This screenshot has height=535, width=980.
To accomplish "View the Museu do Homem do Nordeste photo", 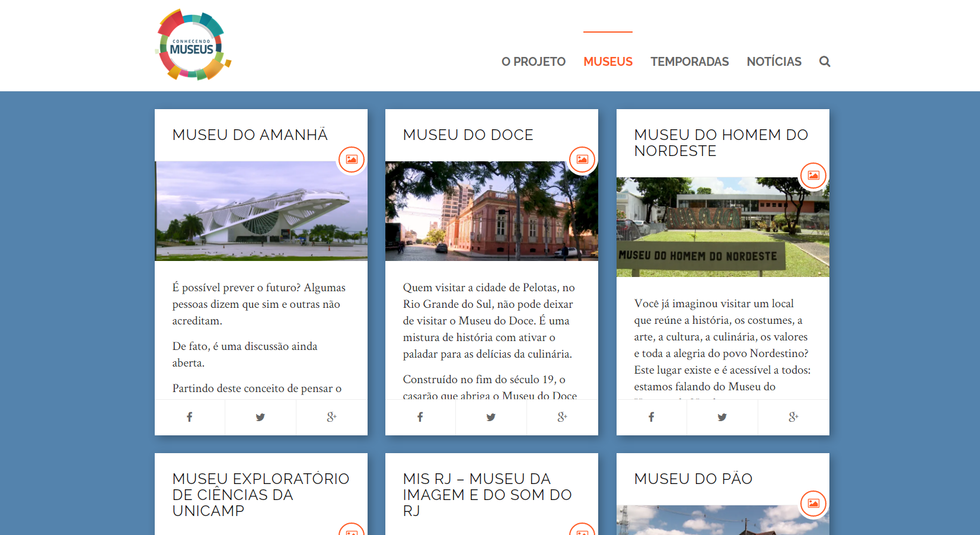I will point(723,227).
